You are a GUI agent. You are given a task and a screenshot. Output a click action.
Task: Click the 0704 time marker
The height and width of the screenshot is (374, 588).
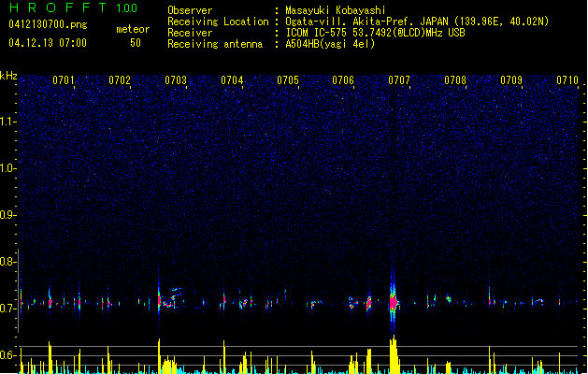point(232,80)
